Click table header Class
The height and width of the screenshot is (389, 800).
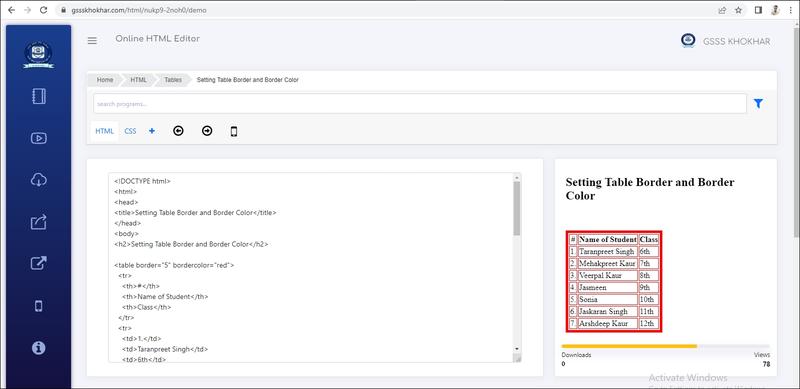(x=648, y=239)
